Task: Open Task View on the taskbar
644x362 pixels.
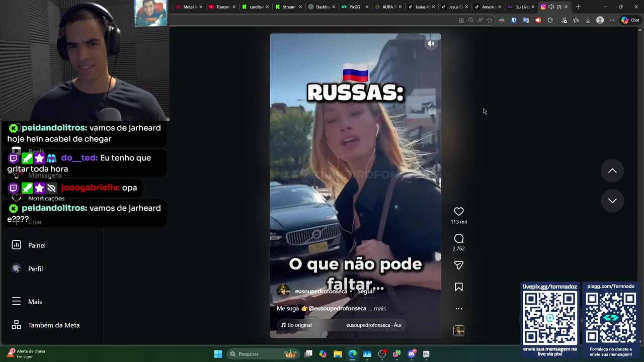Action: (308, 354)
